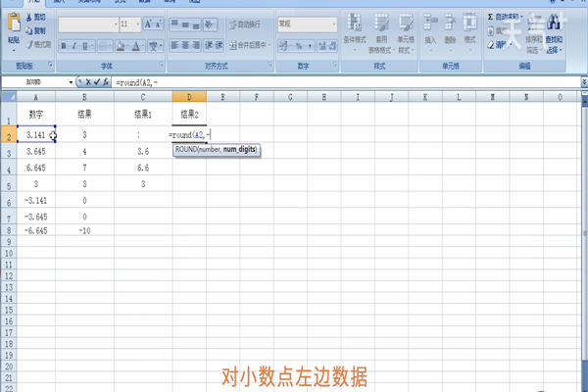
Task: Align text left
Action: point(174,45)
